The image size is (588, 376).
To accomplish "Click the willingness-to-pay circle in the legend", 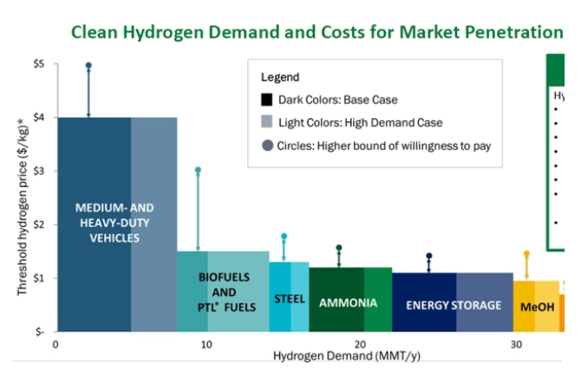I will [267, 146].
